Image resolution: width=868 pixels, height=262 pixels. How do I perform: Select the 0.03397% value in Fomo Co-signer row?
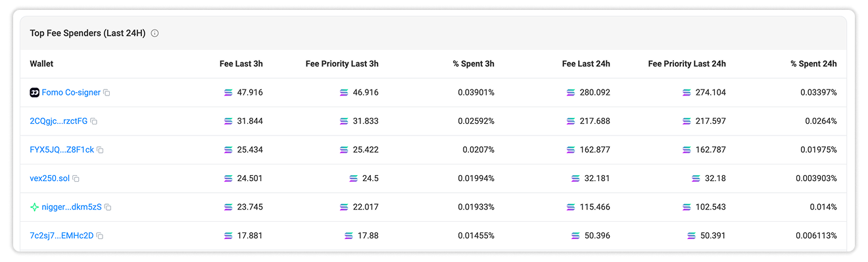pos(819,93)
